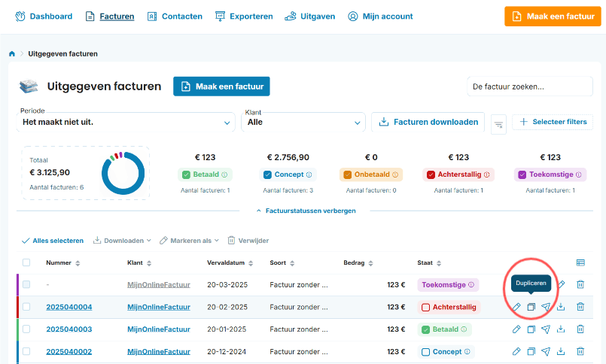
Task: Click Selecteer filters button
Action: point(553,122)
